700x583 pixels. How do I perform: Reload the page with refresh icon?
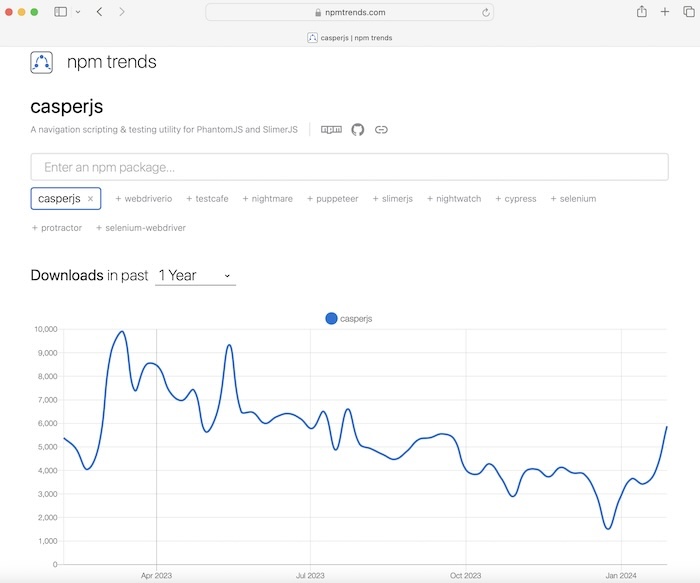point(486,12)
